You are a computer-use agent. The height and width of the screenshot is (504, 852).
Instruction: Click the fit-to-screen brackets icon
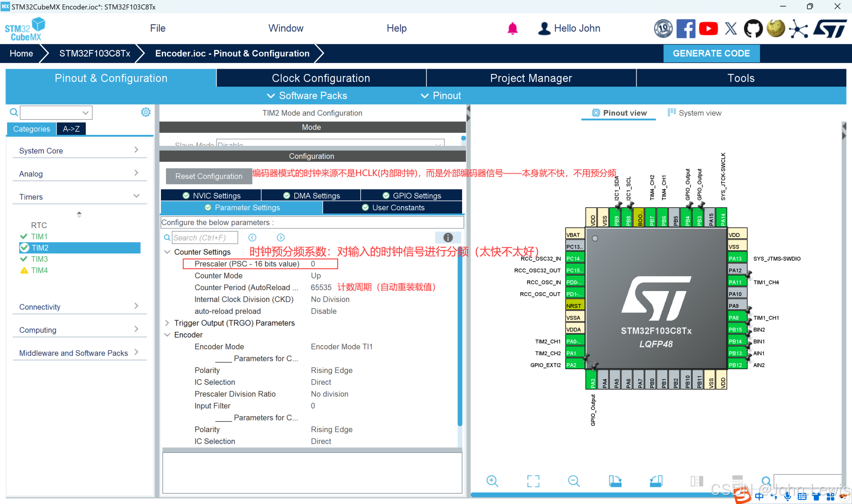pyautogui.click(x=533, y=481)
